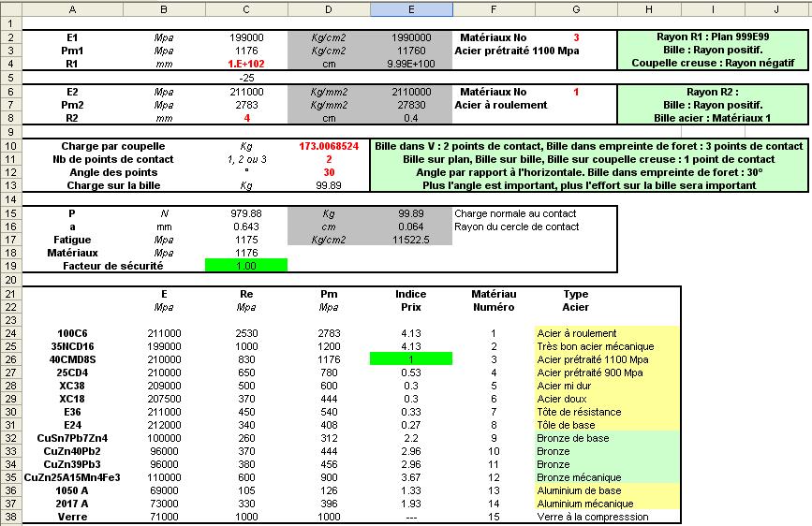Click Angle des points value 30

[x=329, y=172]
